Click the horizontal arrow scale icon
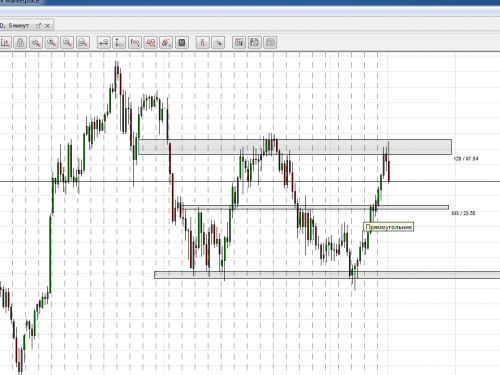 [x=104, y=42]
